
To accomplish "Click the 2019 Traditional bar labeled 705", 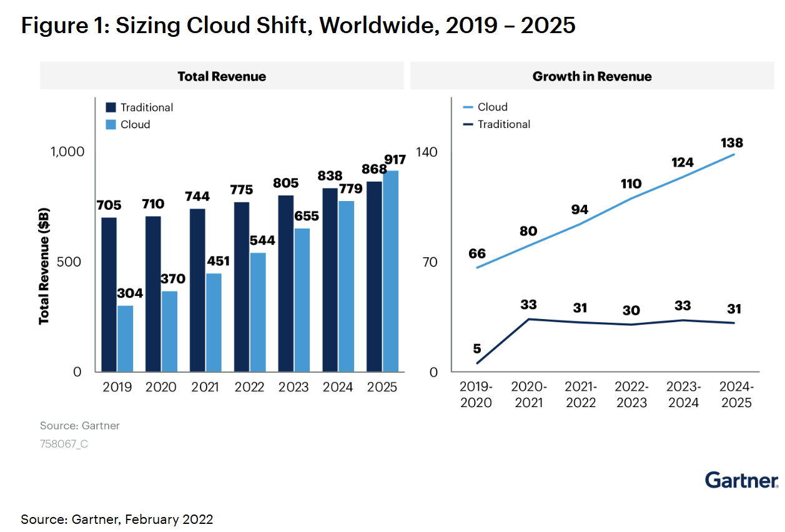I will 109,294.
